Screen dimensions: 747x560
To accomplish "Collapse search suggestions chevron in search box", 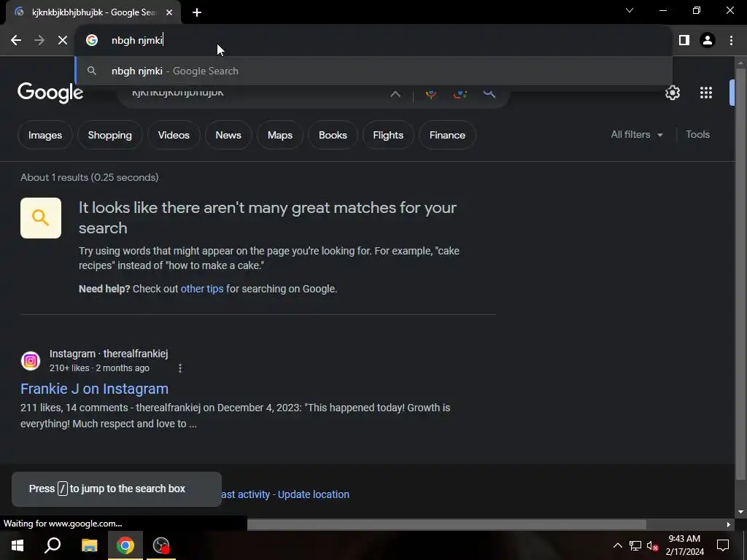I will point(395,94).
